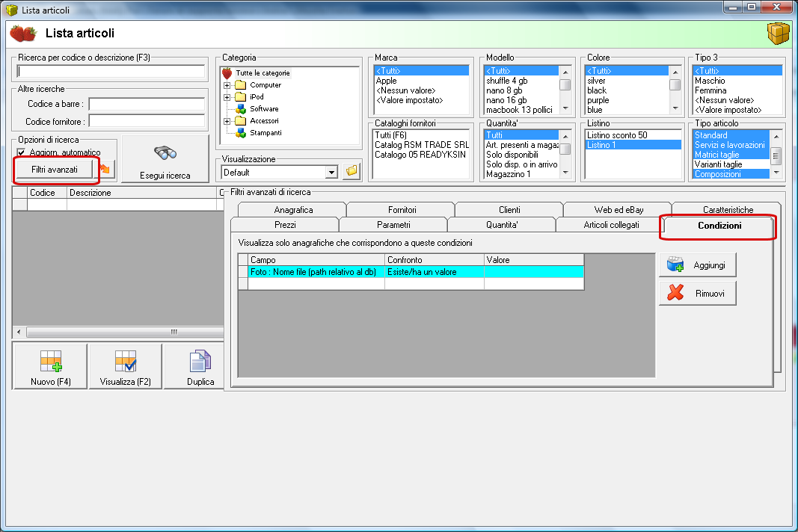Click the strawberry icon in the header
Image resolution: width=798 pixels, height=532 pixels.
click(x=23, y=33)
